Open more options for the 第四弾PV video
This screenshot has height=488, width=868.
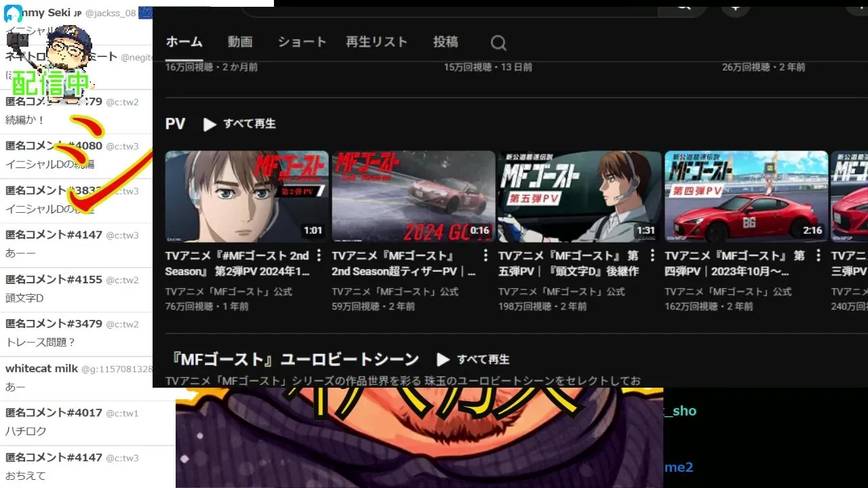(818, 256)
